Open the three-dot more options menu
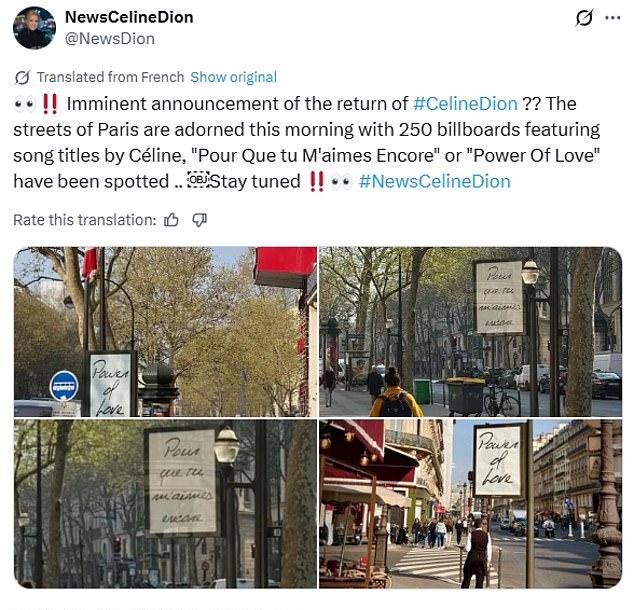 tap(613, 18)
